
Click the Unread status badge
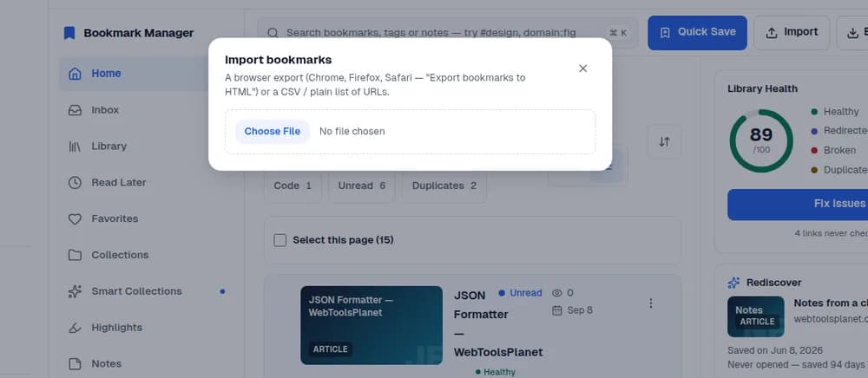coord(520,293)
